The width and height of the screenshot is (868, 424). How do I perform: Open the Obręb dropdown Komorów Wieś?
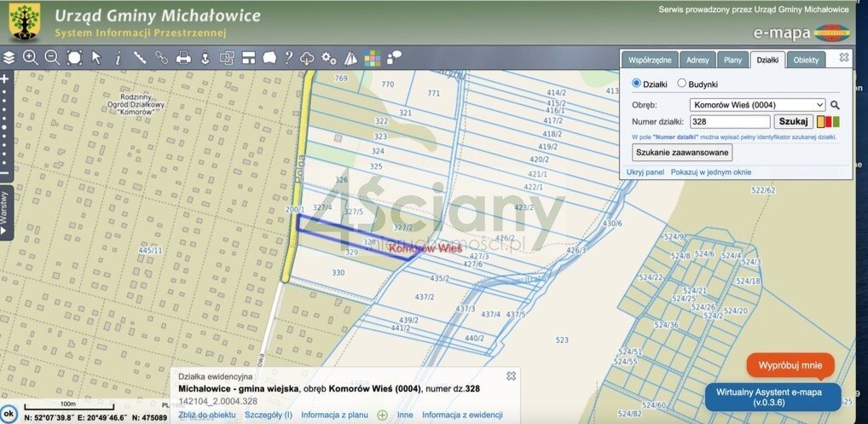[758, 104]
